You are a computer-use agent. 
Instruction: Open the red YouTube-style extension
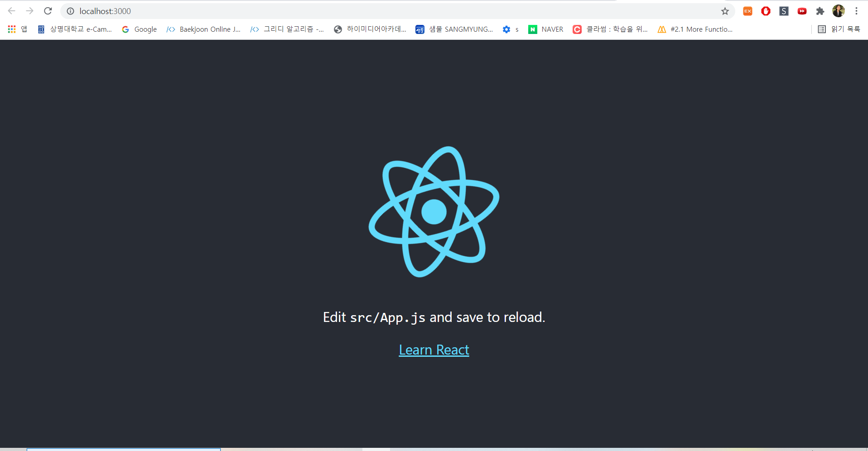[x=802, y=11]
